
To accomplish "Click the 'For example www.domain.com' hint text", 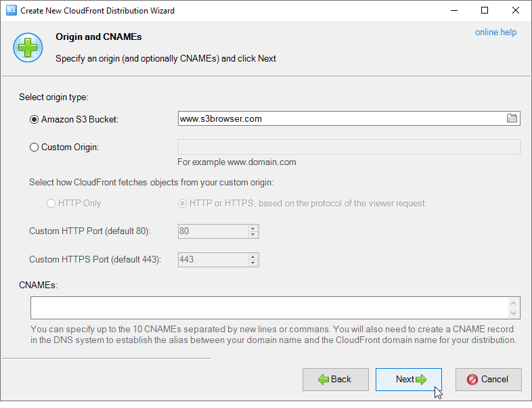I will point(236,162).
